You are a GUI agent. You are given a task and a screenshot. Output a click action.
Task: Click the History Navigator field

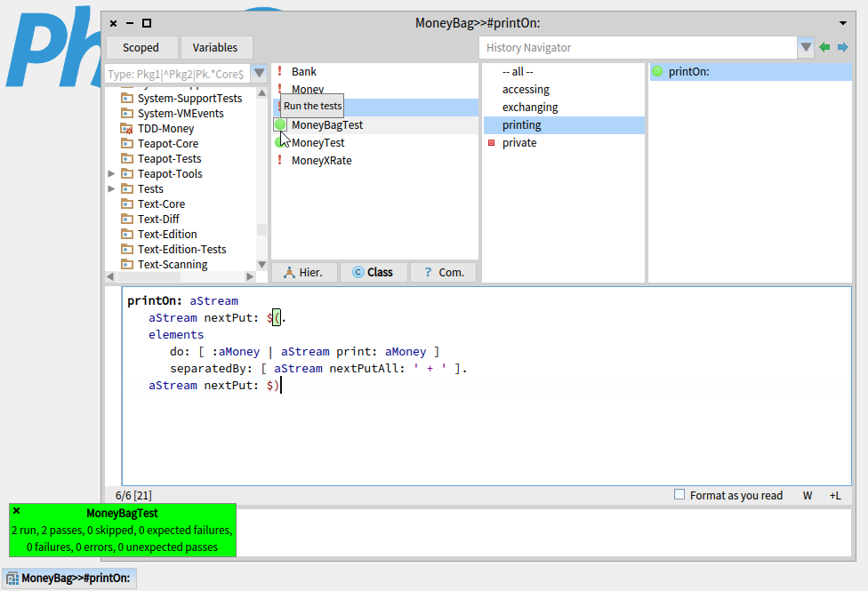point(638,48)
